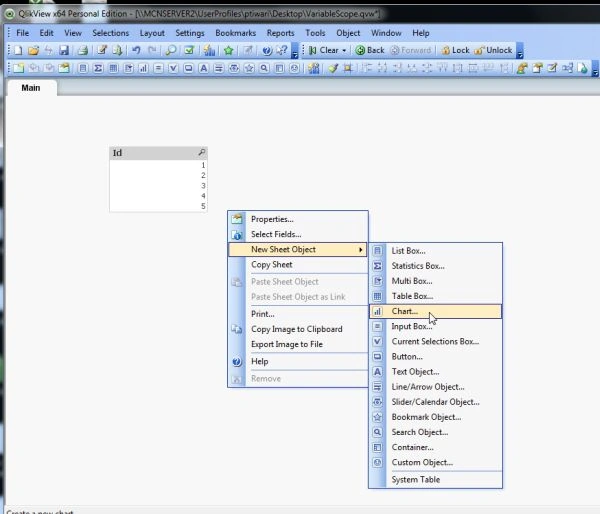Click the Undo arrow toolbar icon
This screenshot has height=514, width=600.
click(136, 50)
